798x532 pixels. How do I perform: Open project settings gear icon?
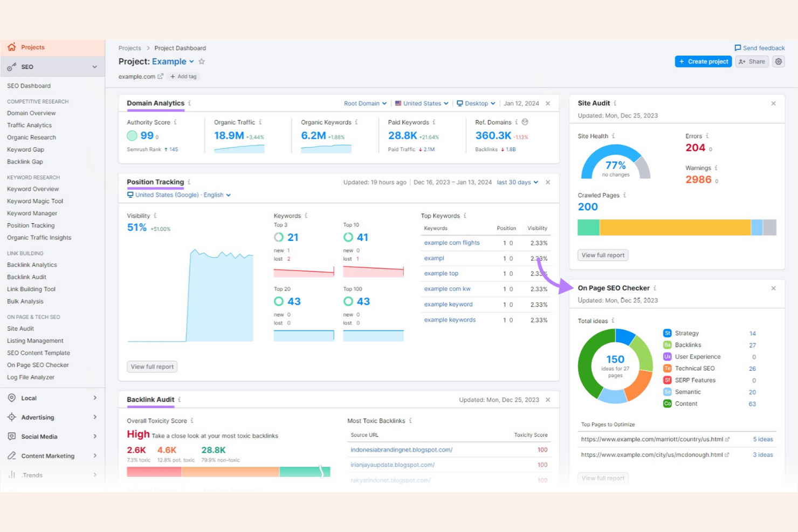coord(779,61)
